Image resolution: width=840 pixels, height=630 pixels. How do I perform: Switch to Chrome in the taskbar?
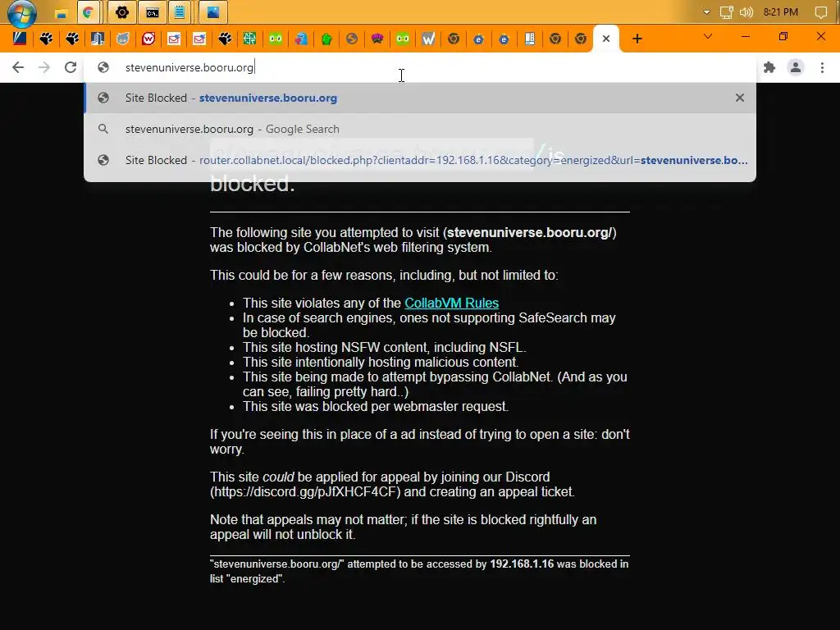pyautogui.click(x=89, y=12)
